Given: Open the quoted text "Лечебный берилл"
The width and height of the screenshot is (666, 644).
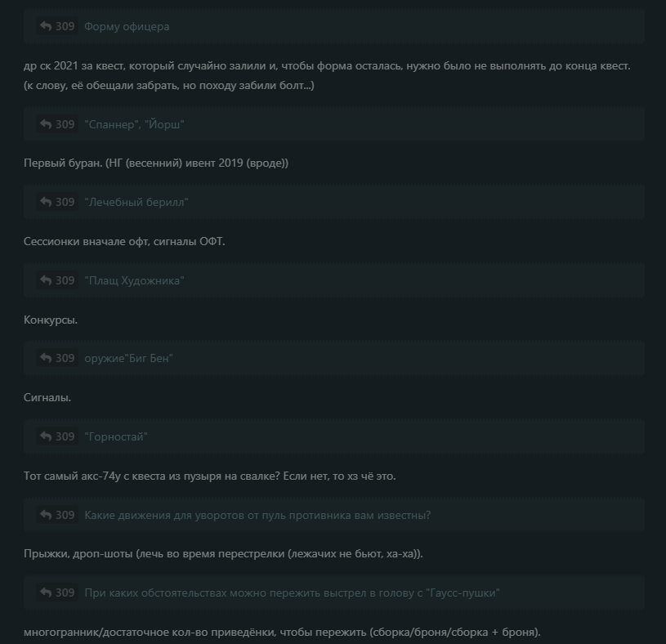Looking at the screenshot, I should coord(136,202).
